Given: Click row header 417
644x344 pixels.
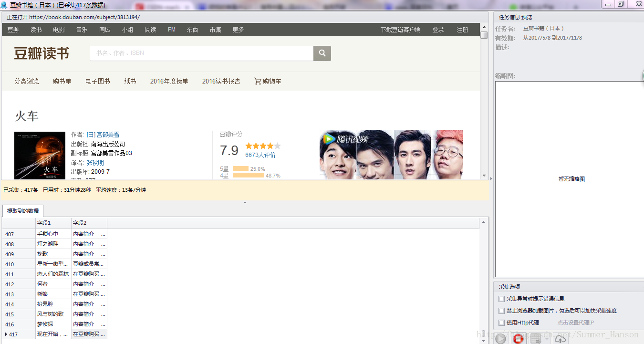Looking at the screenshot, I should pos(18,334).
